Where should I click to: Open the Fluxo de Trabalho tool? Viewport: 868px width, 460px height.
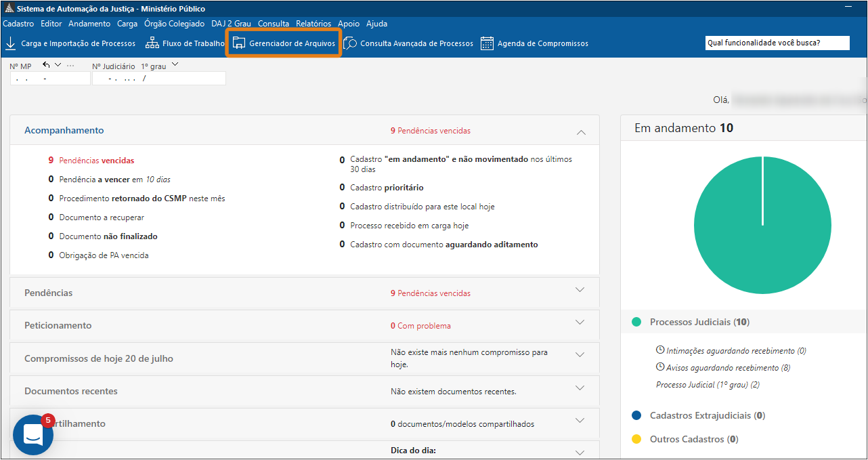pyautogui.click(x=185, y=43)
